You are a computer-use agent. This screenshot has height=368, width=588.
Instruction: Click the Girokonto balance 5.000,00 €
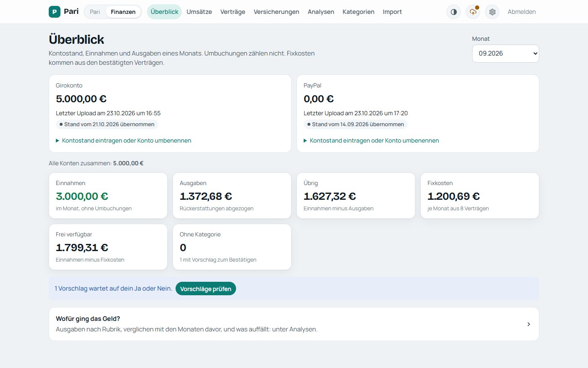[81, 99]
